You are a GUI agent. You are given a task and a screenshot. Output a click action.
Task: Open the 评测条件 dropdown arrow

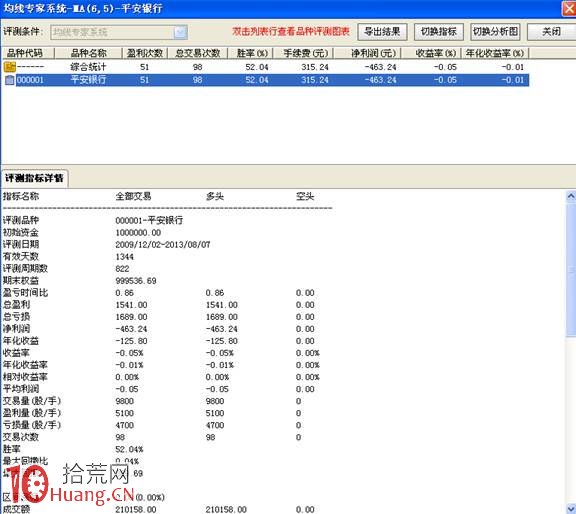[180, 32]
